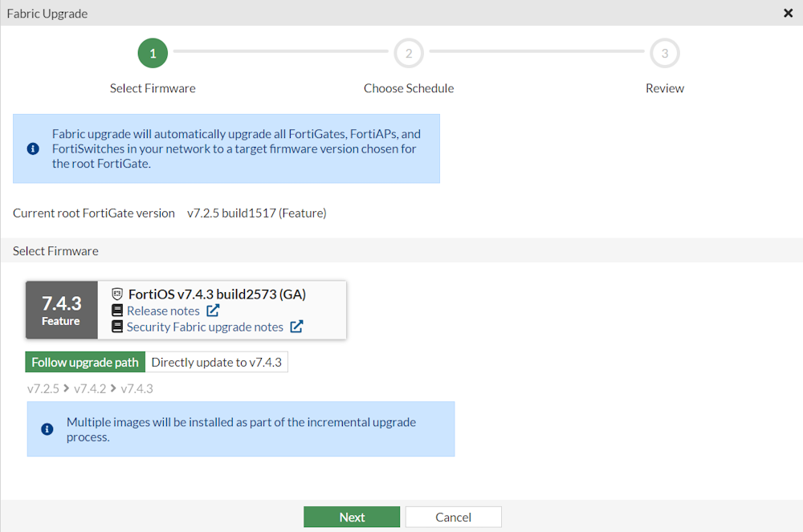Open external link icon after Release notes
The height and width of the screenshot is (532, 803).
[x=213, y=311]
